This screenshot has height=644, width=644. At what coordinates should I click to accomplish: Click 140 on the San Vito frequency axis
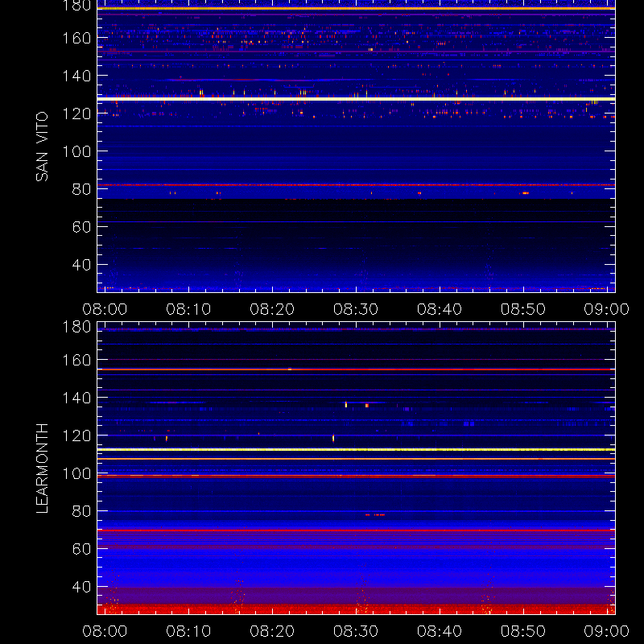click(76, 76)
